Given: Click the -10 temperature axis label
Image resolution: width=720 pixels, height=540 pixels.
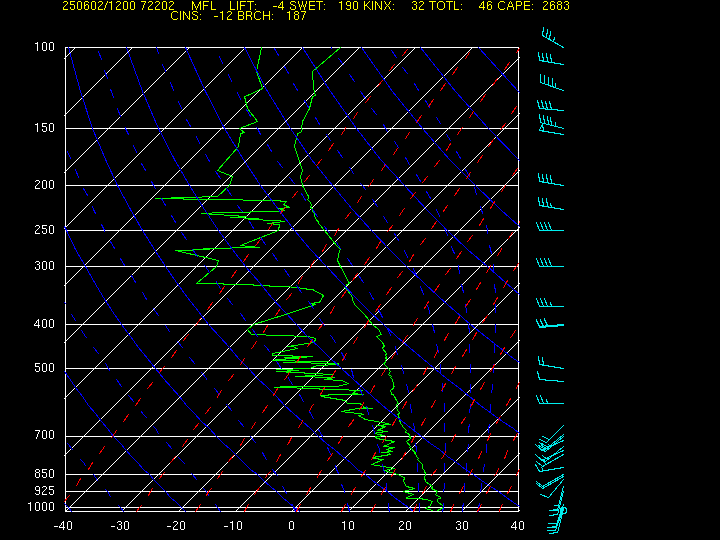Looking at the screenshot, I should [x=233, y=526].
